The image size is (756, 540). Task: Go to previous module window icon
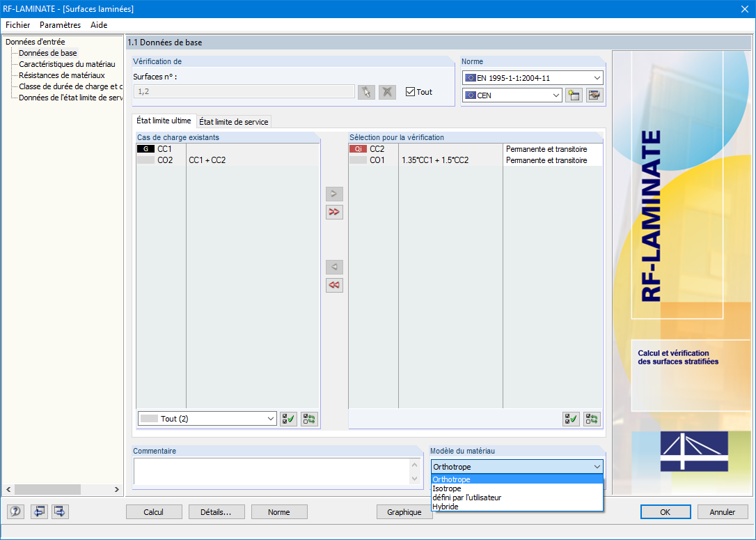click(x=39, y=511)
